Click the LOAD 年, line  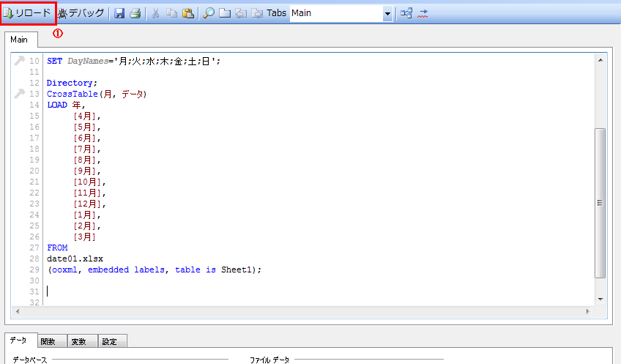coord(66,105)
